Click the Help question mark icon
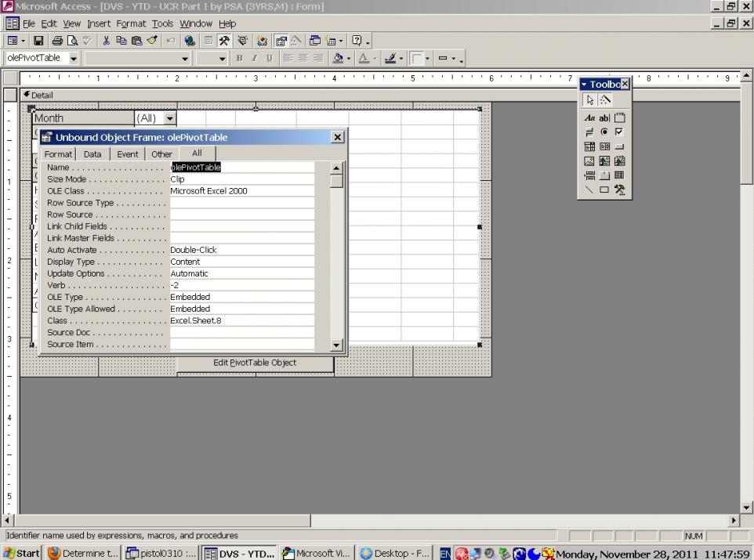Image resolution: width=754 pixels, height=560 pixels. 357,41
